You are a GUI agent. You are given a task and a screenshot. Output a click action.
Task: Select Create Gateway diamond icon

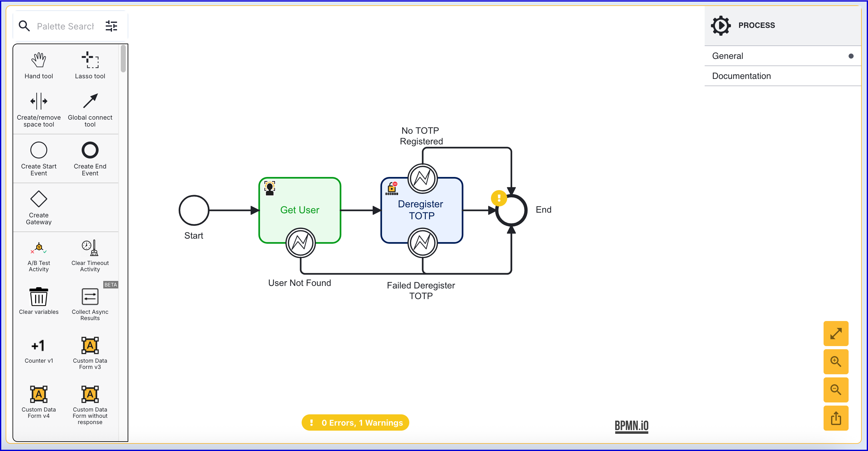(38, 199)
